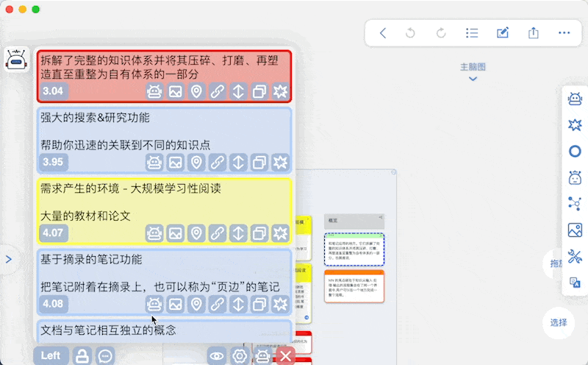Open the three-dot more menu
The width and height of the screenshot is (588, 365).
pyautogui.click(x=564, y=33)
